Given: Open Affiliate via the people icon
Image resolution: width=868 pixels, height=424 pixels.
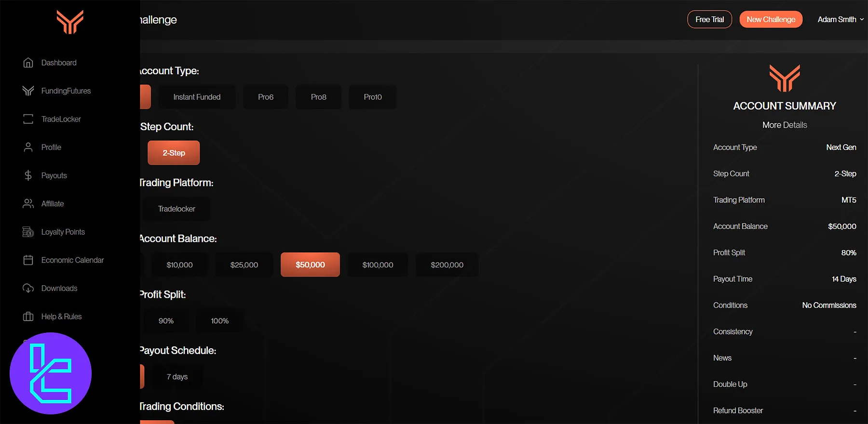Looking at the screenshot, I should click(28, 204).
